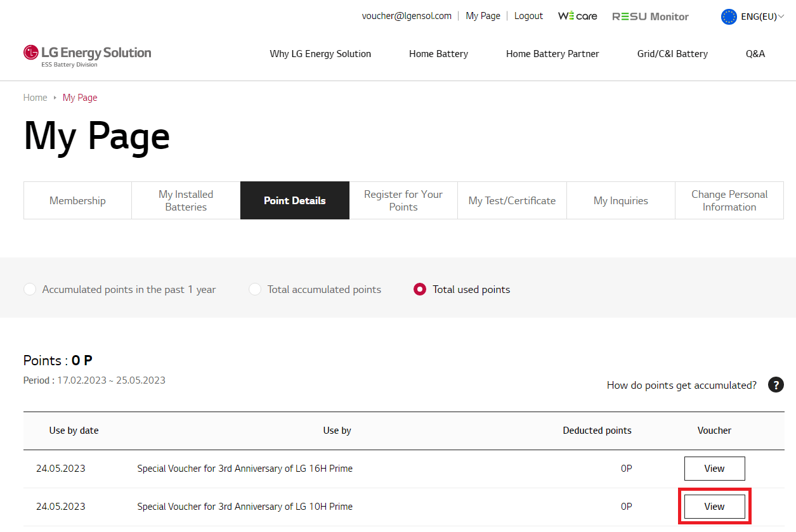The height and width of the screenshot is (532, 796).
Task: Click the question mark help icon
Action: (x=776, y=385)
